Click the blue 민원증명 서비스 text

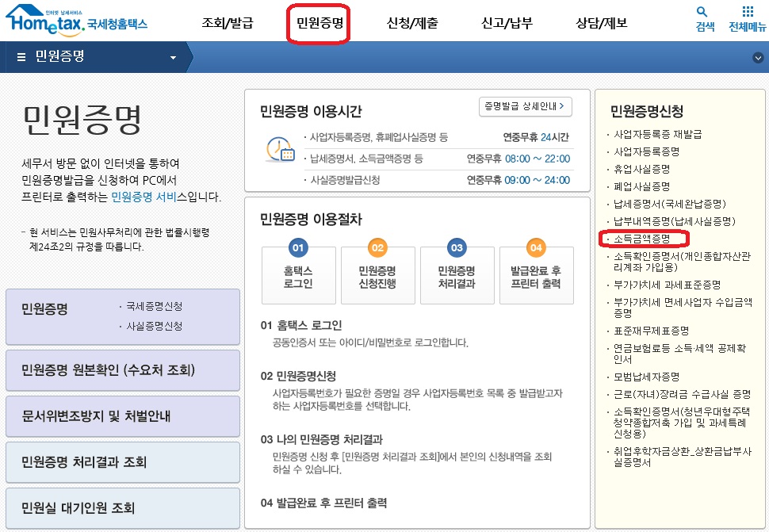point(143,197)
